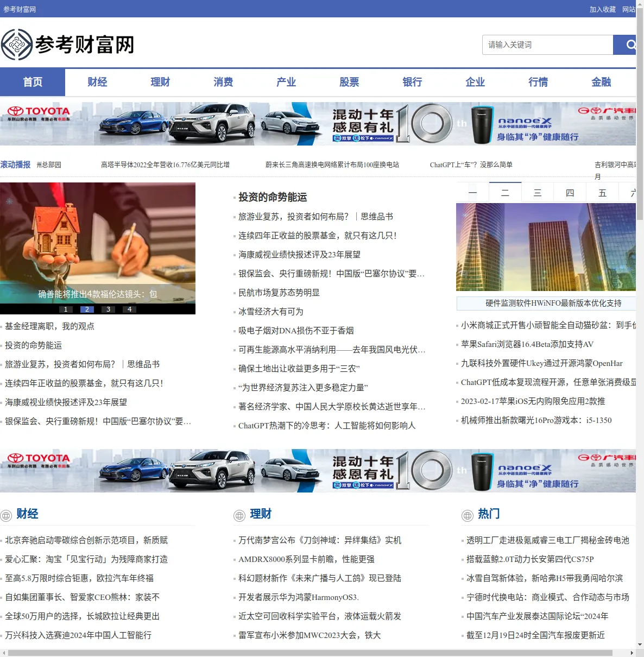
Task: Open 透明工厂走进极氪威睿三电工厂 article
Action: click(x=548, y=540)
